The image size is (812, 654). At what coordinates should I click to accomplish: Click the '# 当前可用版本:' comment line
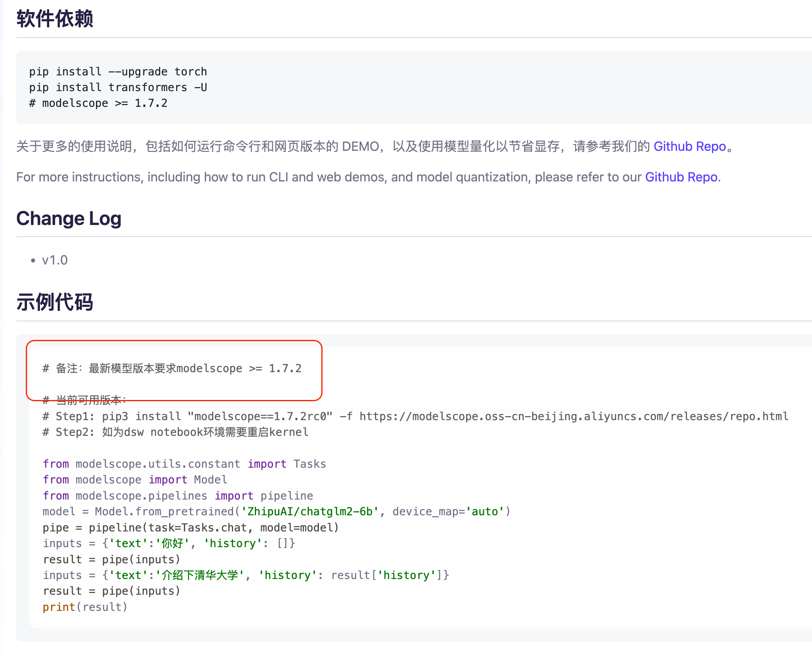click(85, 400)
